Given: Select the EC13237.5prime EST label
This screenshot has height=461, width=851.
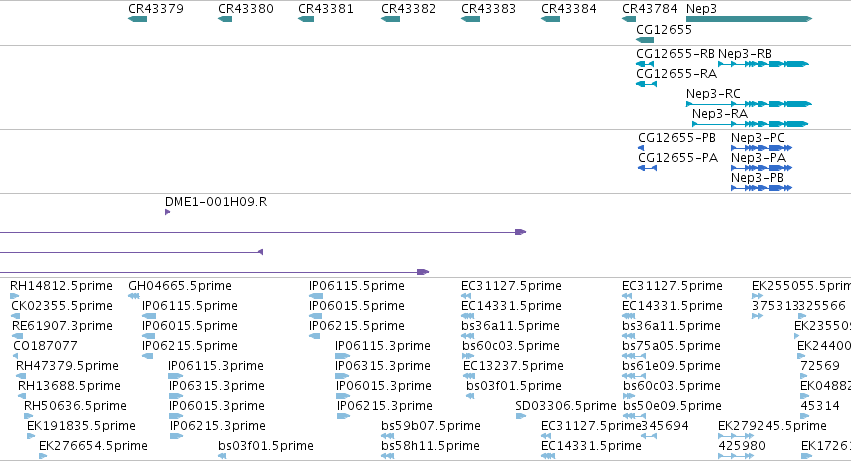Looking at the screenshot, I should 513,366.
